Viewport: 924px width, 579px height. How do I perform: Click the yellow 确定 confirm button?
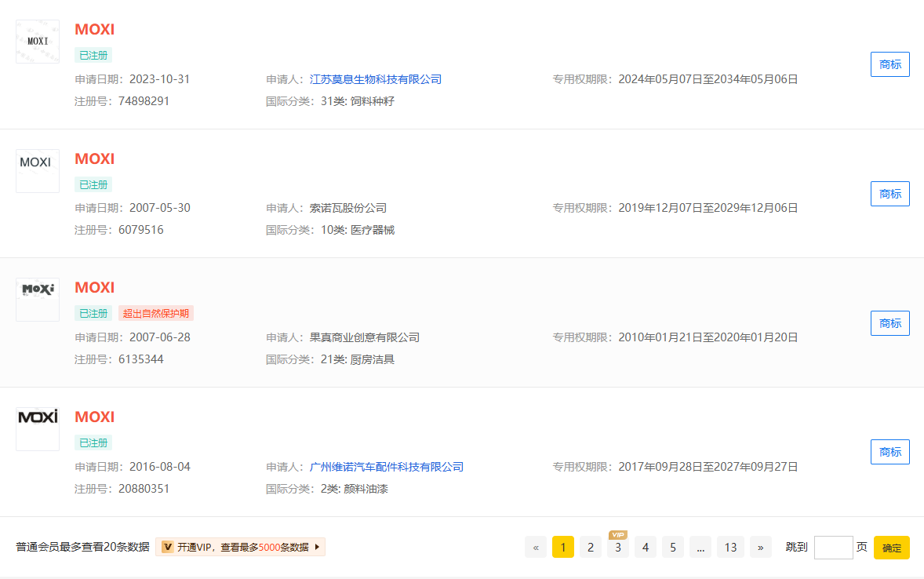[x=891, y=548]
